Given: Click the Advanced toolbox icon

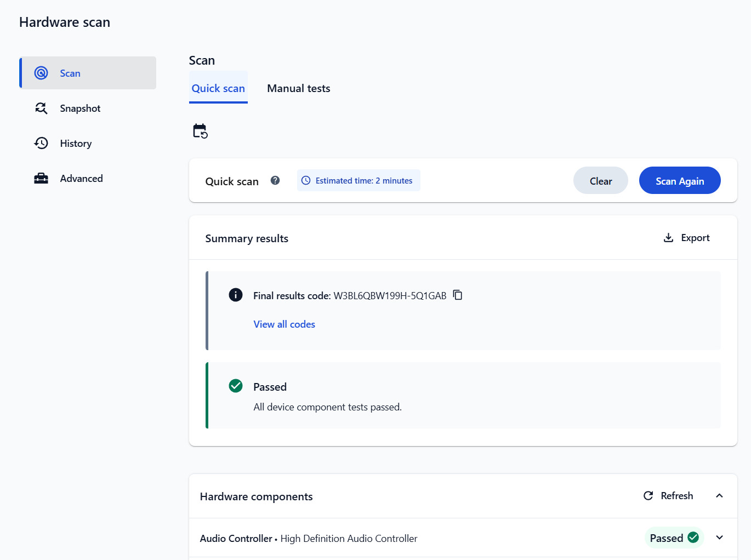Looking at the screenshot, I should 41,178.
